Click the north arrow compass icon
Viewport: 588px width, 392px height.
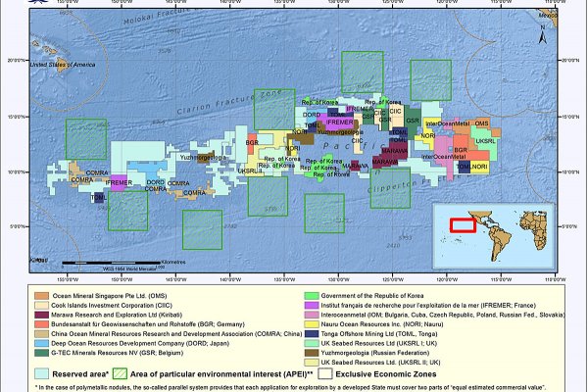pyautogui.click(x=542, y=38)
